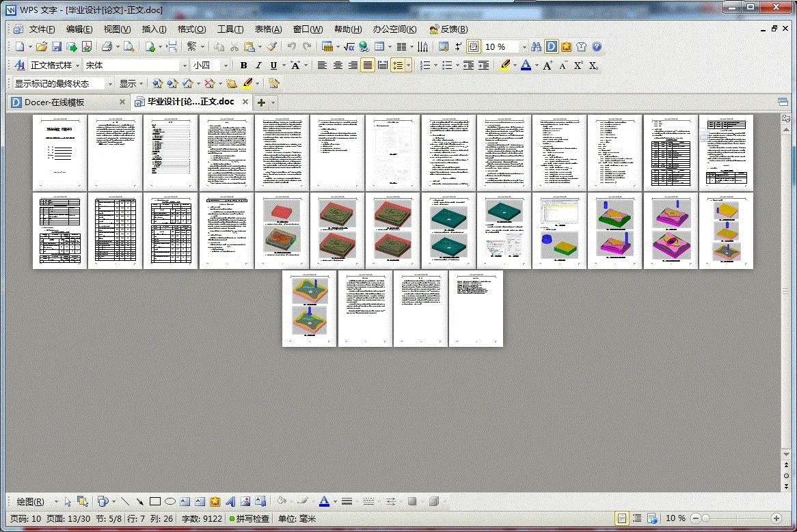Click 办公空间(K) menu

pos(394,29)
